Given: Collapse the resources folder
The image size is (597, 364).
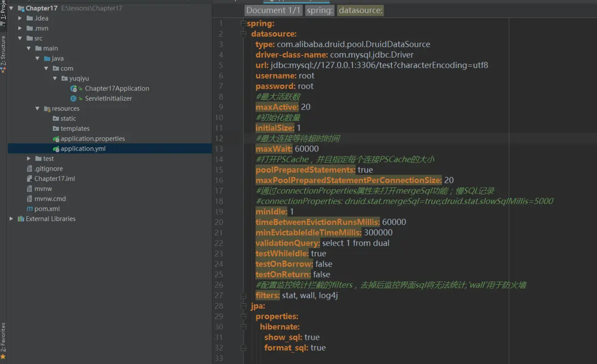Looking at the screenshot, I should click(x=37, y=109).
